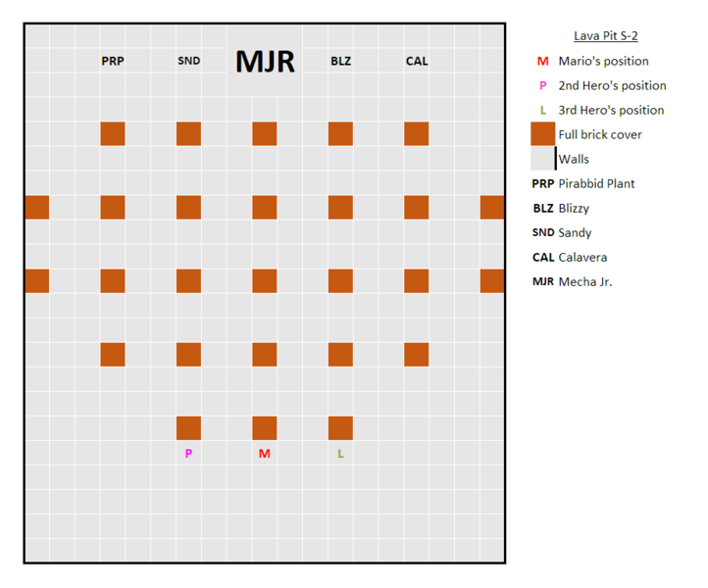This screenshot has height=588, width=708.
Task: Click the Walls legend swatch
Action: point(543,159)
